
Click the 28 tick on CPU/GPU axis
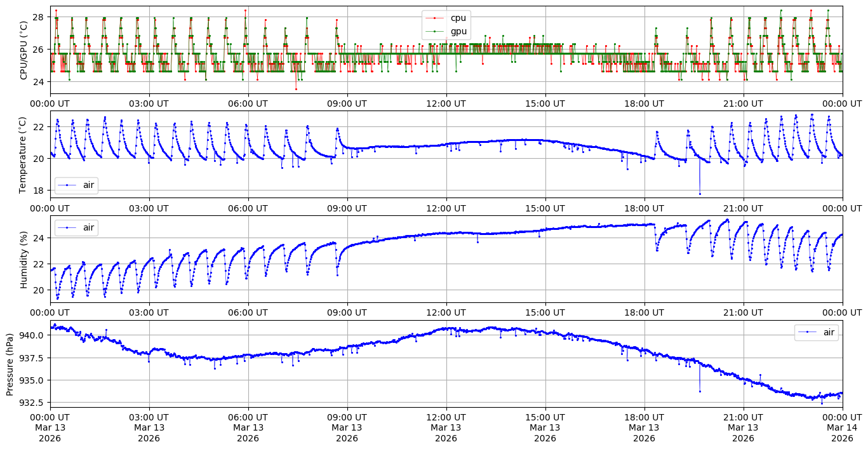[x=39, y=17]
